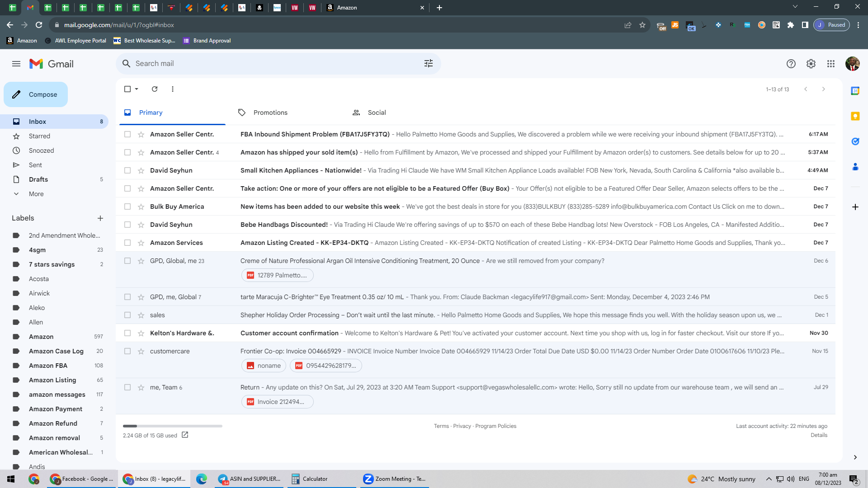Check the Return email from Team
This screenshot has width=868, height=488.
127,387
